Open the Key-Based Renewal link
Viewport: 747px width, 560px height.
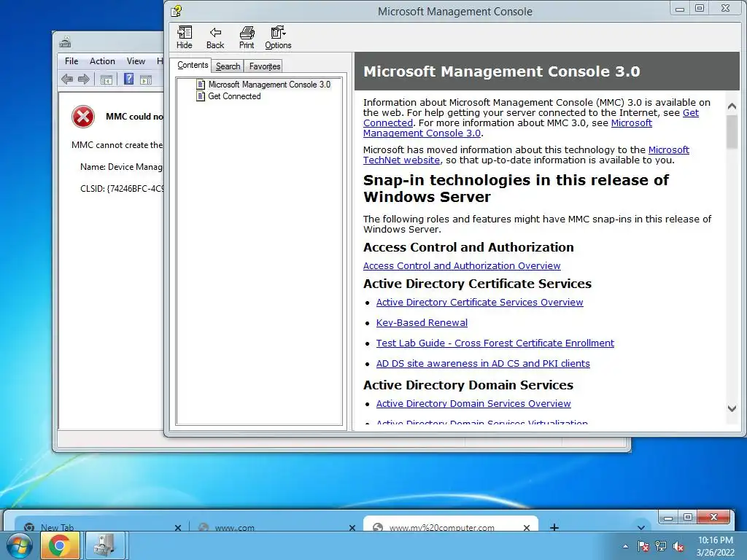pos(422,322)
